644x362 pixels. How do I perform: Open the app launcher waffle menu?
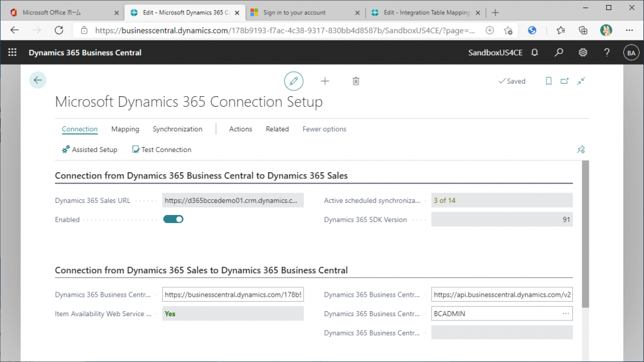tap(13, 53)
